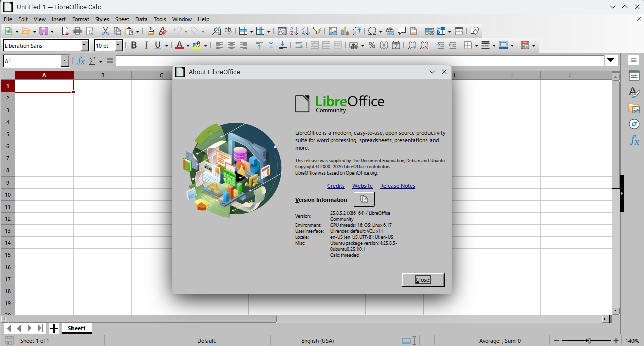
Task: Toggle Underline formatting
Action: coord(158,45)
